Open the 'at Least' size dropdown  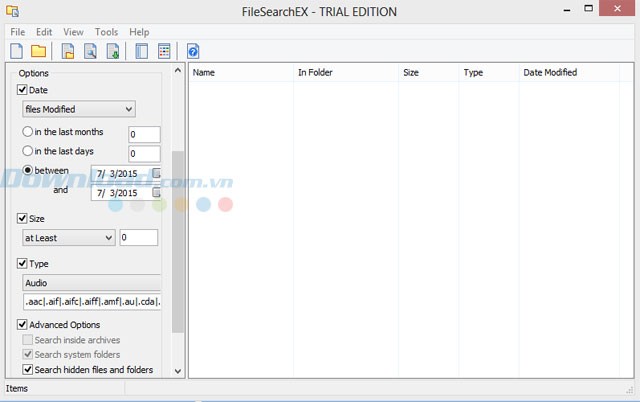point(69,238)
